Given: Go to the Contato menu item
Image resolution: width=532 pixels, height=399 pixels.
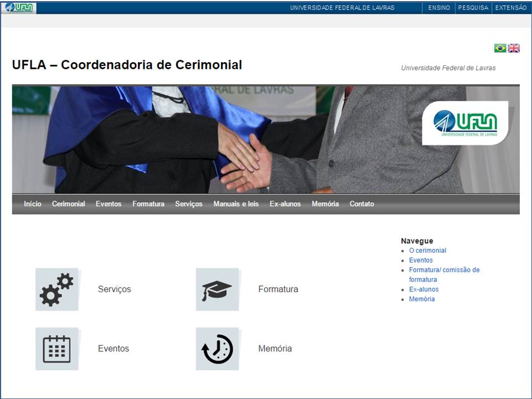Looking at the screenshot, I should [361, 204].
